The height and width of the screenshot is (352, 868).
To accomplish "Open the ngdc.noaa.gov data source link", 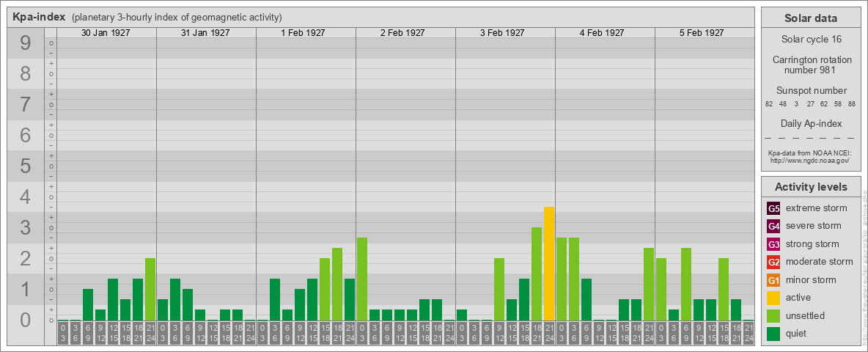I will 810,160.
